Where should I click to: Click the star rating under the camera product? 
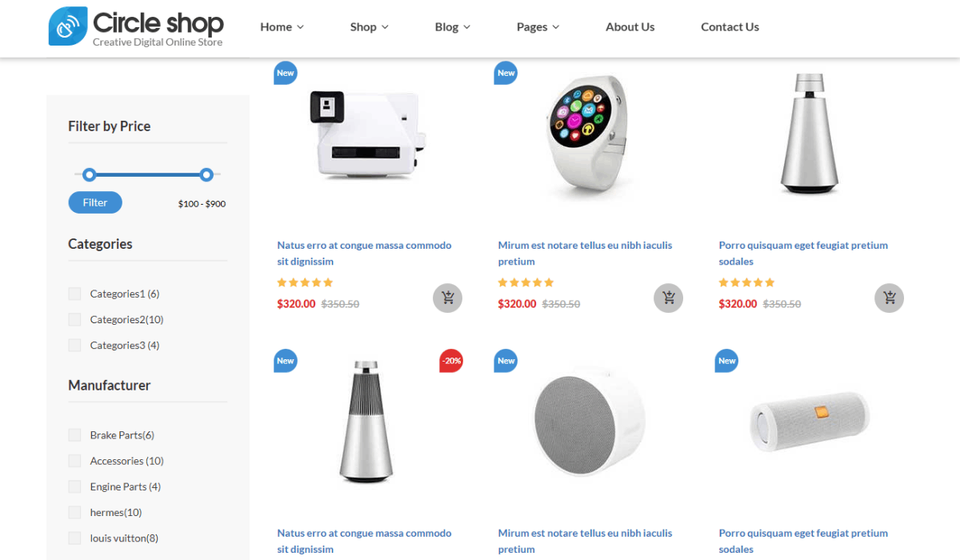pos(305,282)
